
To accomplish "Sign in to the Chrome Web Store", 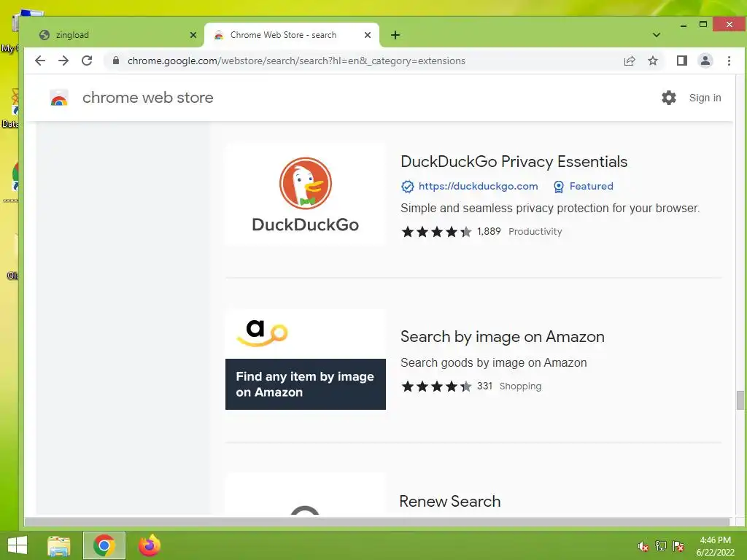I will [x=705, y=98].
